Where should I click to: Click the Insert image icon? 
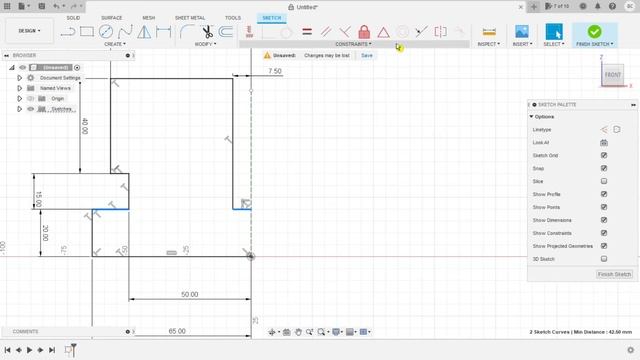click(522, 31)
